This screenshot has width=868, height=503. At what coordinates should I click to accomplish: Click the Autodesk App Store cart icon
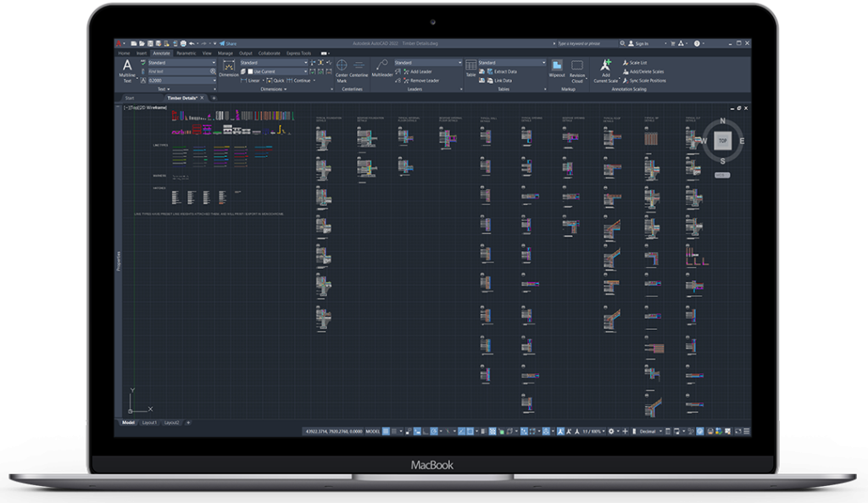click(x=673, y=43)
